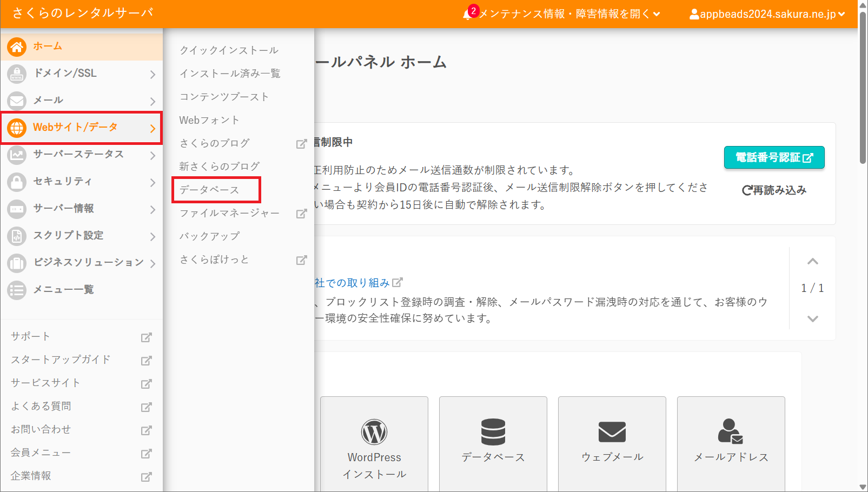Click the メニュー一覧 list icon

[17, 290]
